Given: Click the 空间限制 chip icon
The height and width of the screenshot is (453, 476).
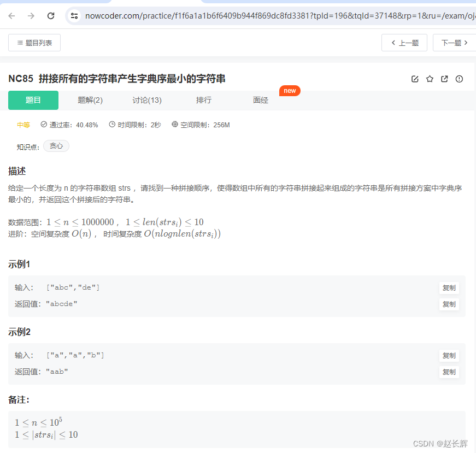Looking at the screenshot, I should [x=174, y=125].
